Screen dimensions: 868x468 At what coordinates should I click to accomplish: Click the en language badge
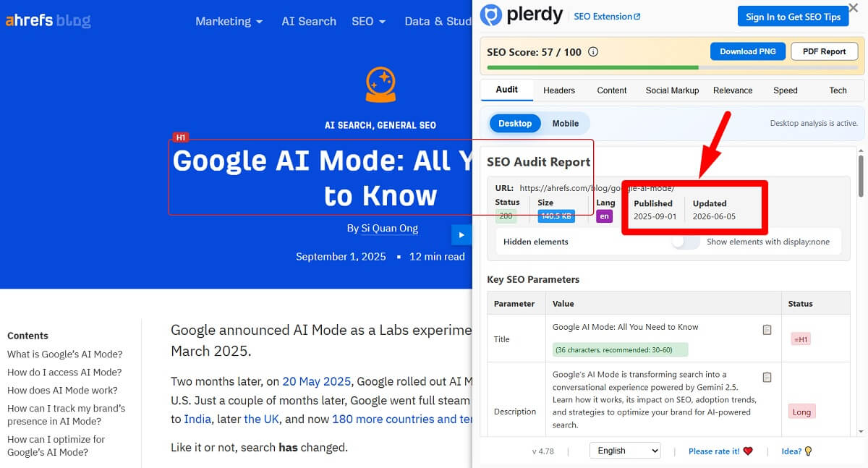604,216
